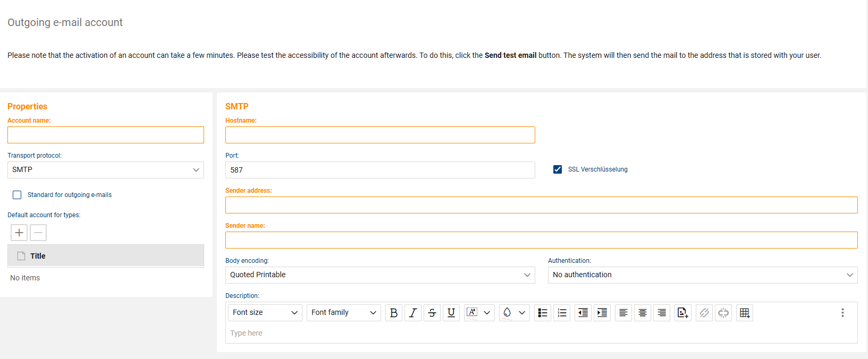Click the remove hyperlink icon
The width and height of the screenshot is (868, 359).
point(723,313)
